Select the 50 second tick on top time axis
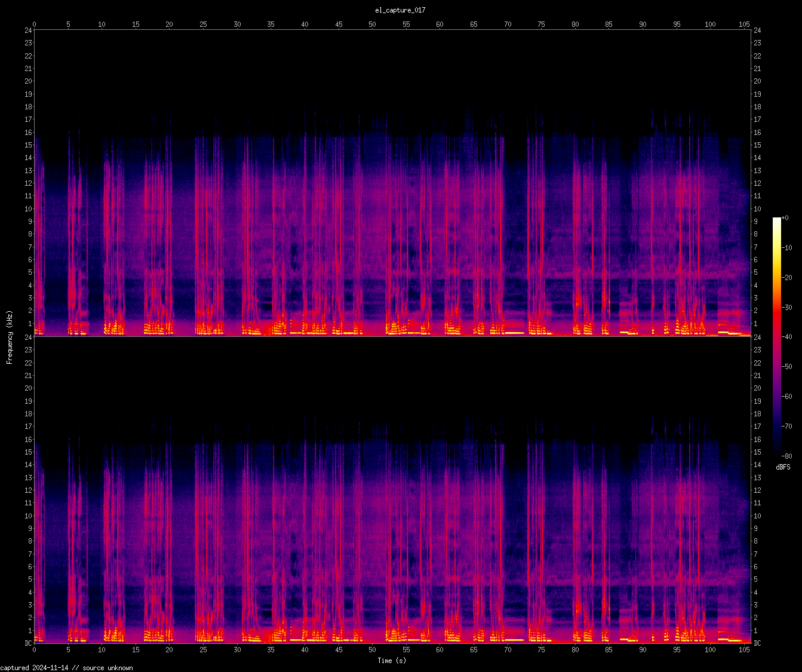 click(x=372, y=24)
